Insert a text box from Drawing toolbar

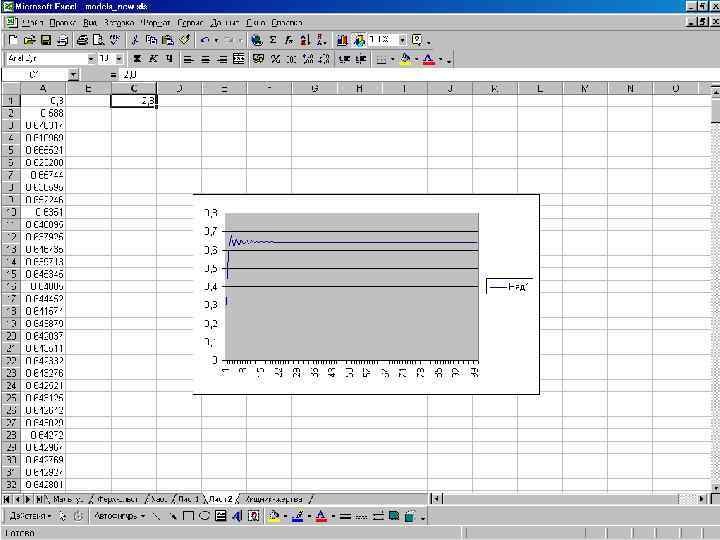coord(220,516)
